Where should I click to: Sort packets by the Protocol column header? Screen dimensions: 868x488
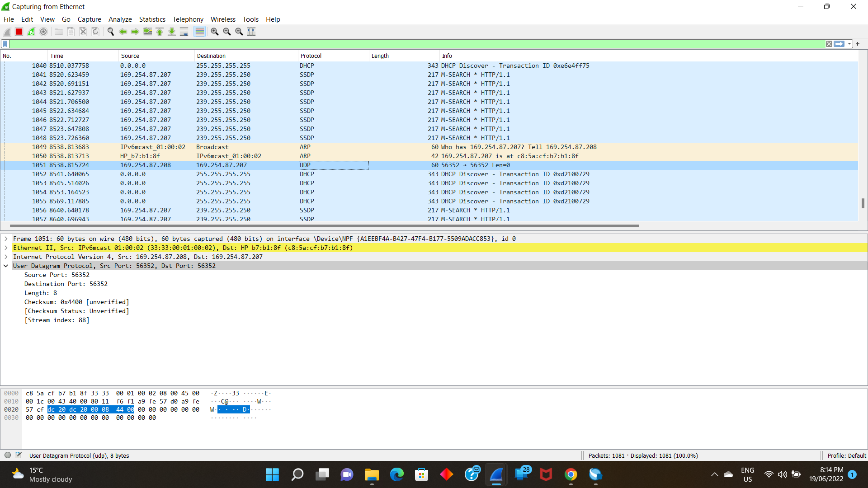[333, 56]
